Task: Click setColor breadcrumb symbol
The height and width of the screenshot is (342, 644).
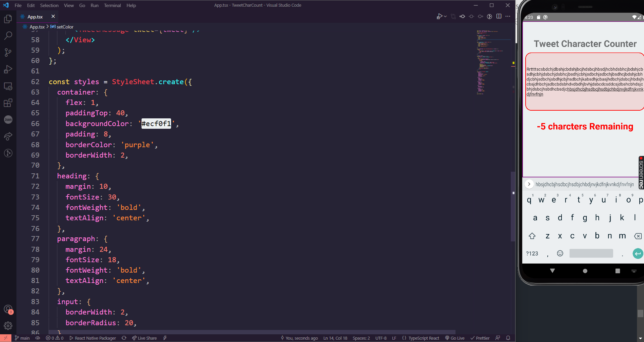Action: pos(65,27)
